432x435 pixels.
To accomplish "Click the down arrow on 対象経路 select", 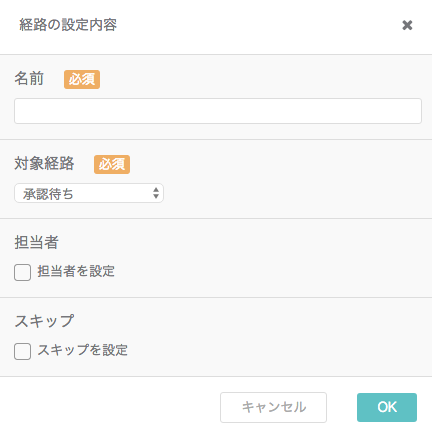I will tap(156, 196).
